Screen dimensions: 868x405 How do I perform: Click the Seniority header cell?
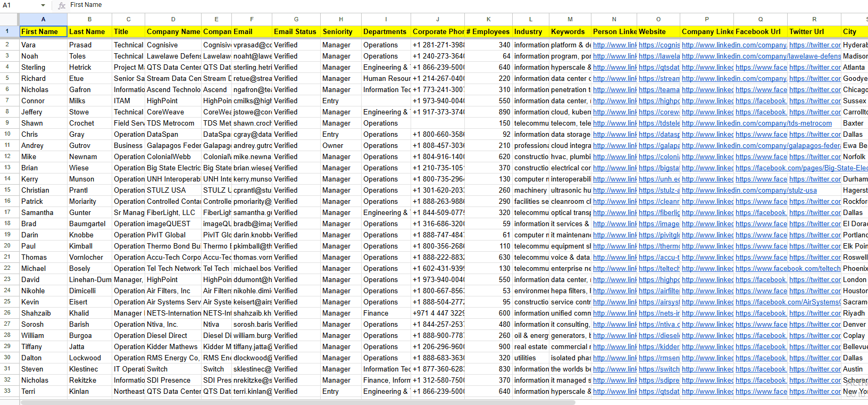click(x=341, y=32)
